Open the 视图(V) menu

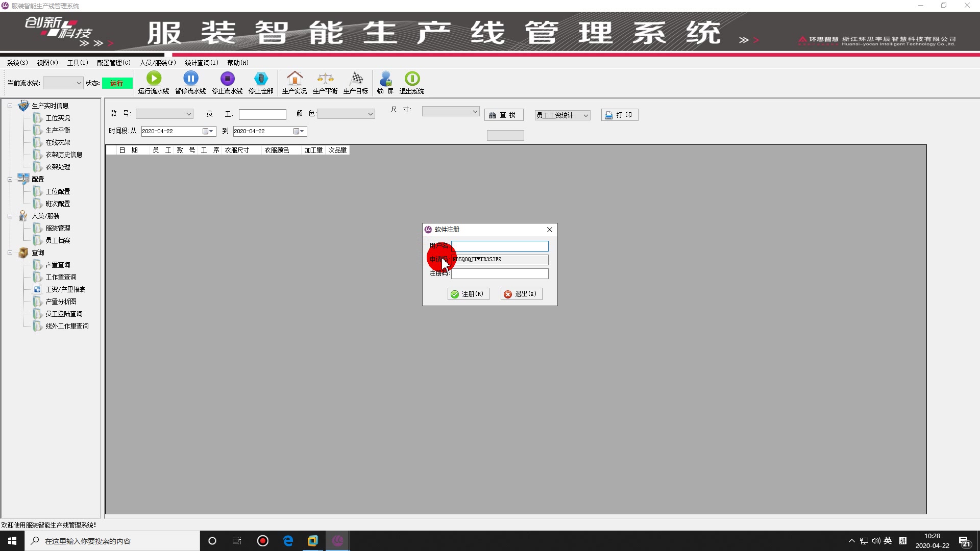pyautogui.click(x=47, y=63)
